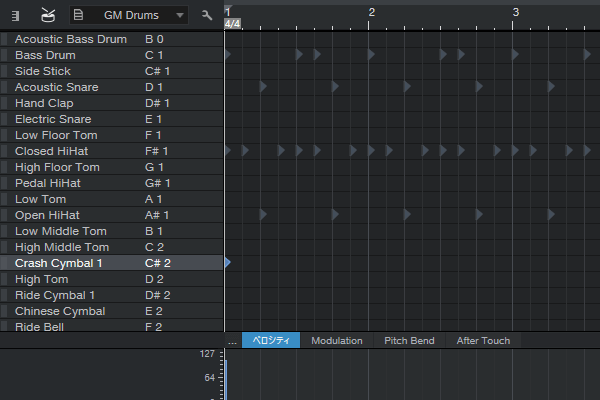Switch to the drum view icon
Image resolution: width=600 pixels, height=400 pixels.
(x=48, y=16)
